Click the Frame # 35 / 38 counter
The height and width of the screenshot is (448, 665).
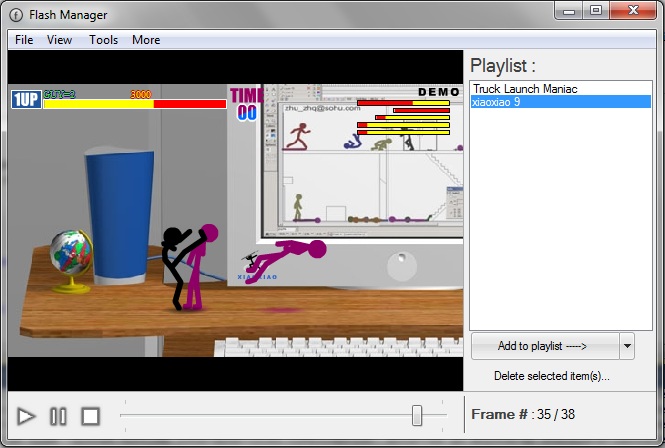point(523,414)
